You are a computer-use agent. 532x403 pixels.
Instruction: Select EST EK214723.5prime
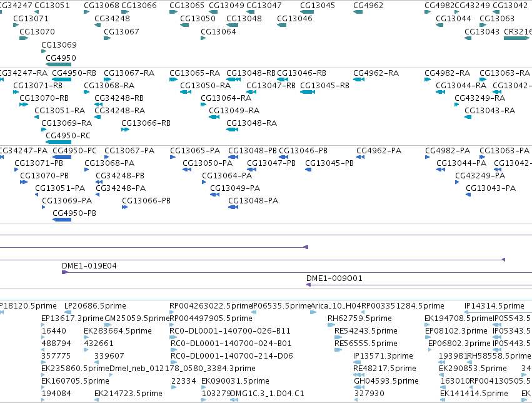pyautogui.click(x=129, y=394)
